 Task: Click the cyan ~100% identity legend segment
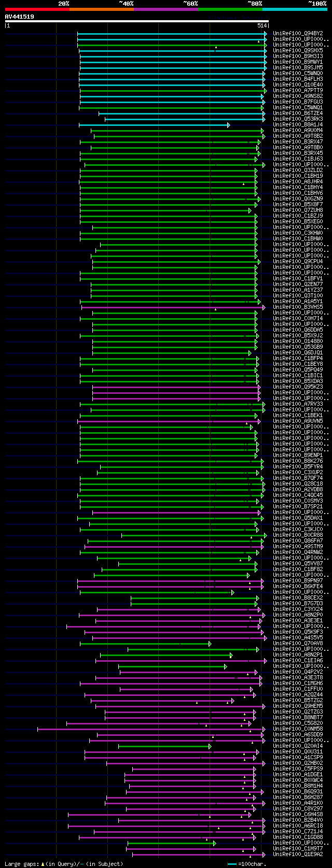(x=295, y=9)
